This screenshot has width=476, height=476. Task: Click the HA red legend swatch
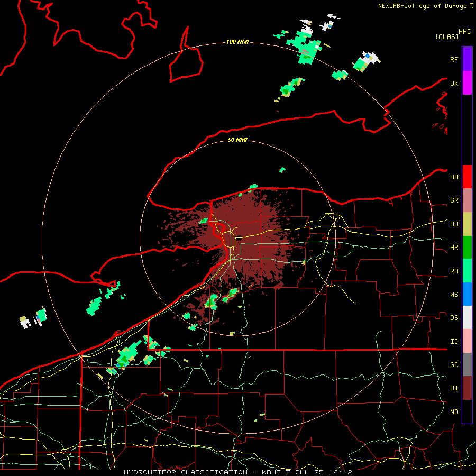coord(467,177)
